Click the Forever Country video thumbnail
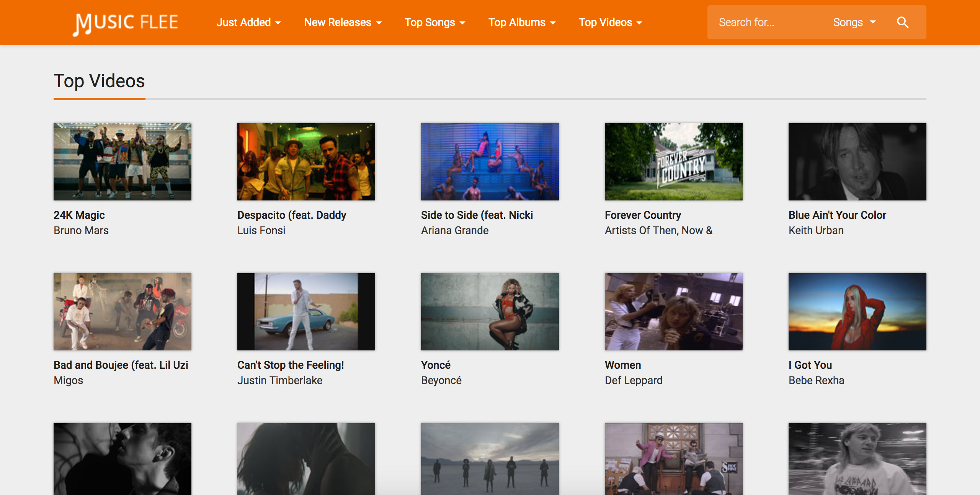This screenshot has width=980, height=495. click(x=673, y=161)
